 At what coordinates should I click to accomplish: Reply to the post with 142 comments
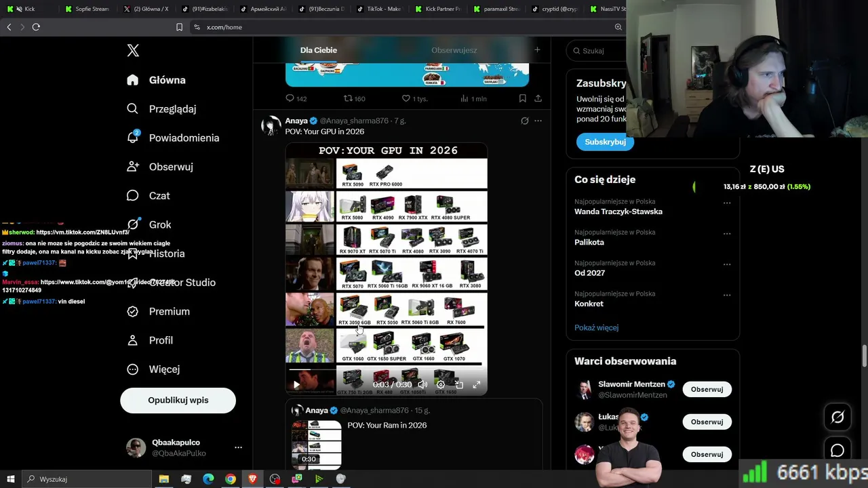(296, 98)
